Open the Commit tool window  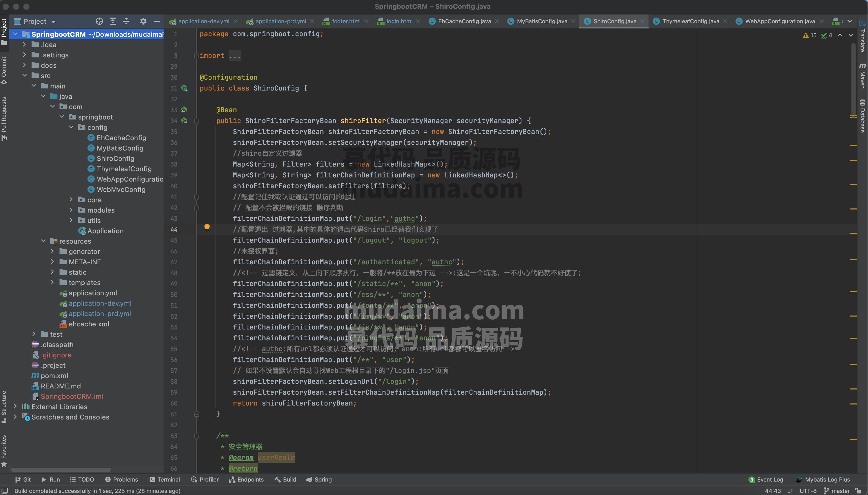click(4, 71)
